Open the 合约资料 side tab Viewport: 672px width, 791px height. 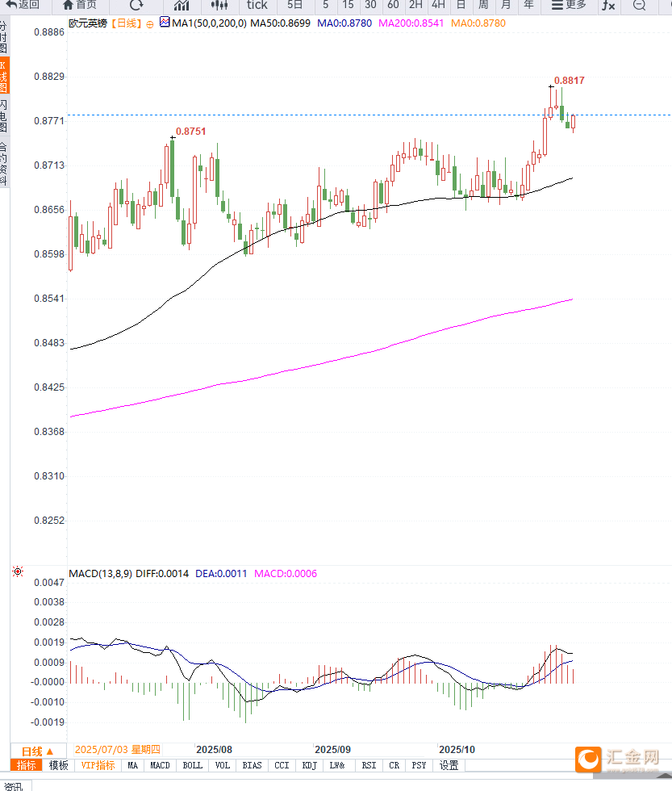(4, 164)
